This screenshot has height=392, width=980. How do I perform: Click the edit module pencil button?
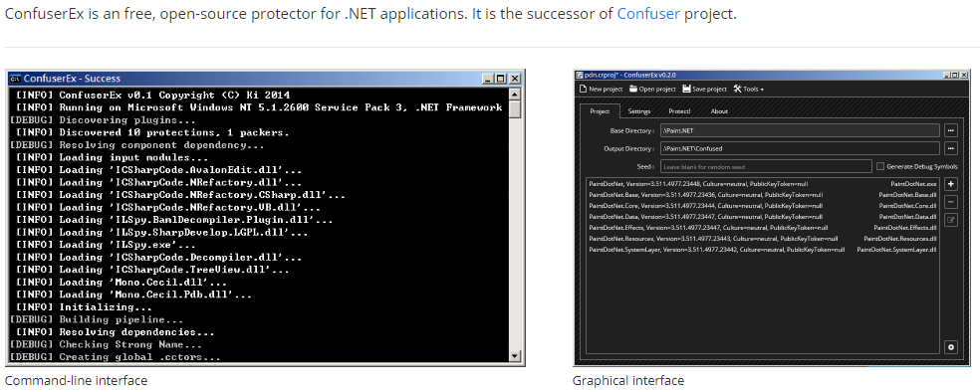[x=951, y=220]
